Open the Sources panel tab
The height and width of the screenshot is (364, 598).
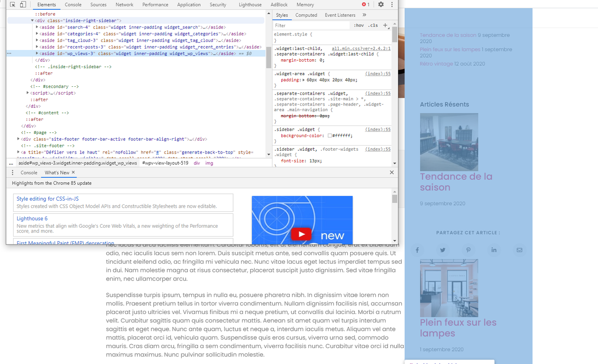[x=99, y=5]
